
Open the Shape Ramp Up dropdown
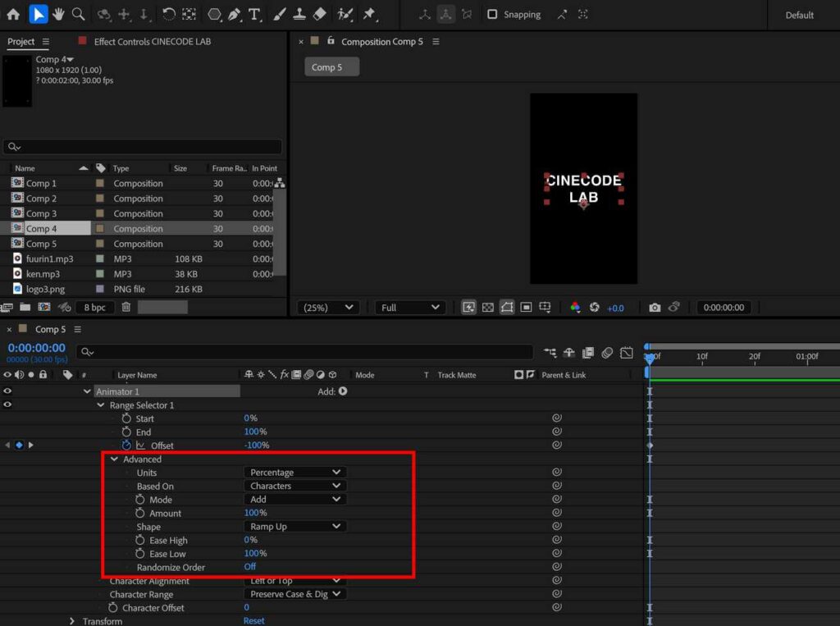[x=295, y=526]
